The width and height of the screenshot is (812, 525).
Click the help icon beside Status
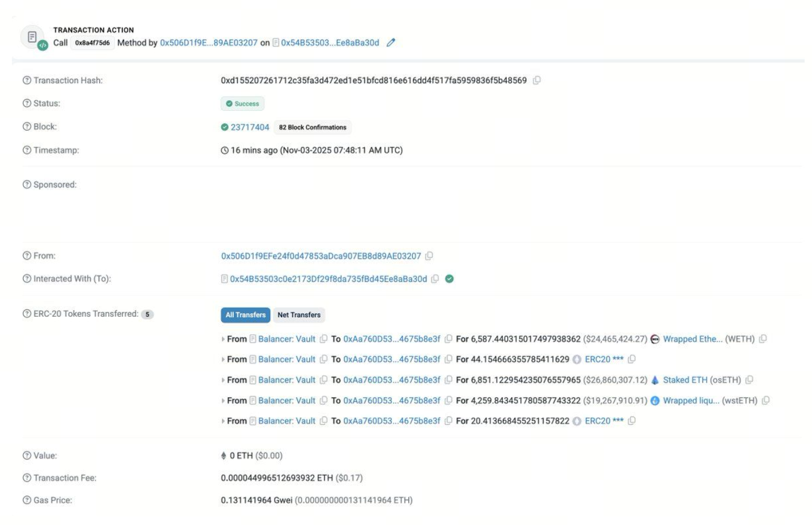27,103
